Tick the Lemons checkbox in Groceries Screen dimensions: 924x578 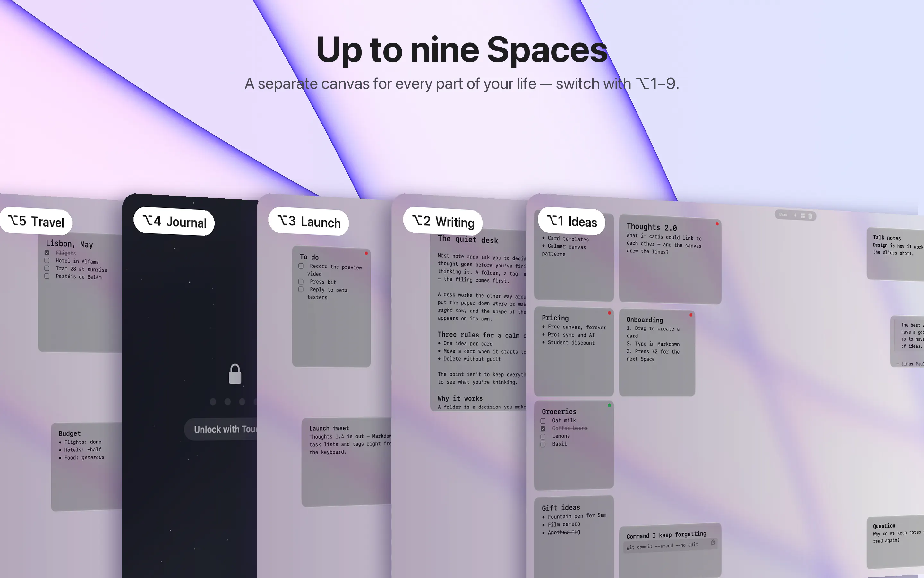point(543,437)
